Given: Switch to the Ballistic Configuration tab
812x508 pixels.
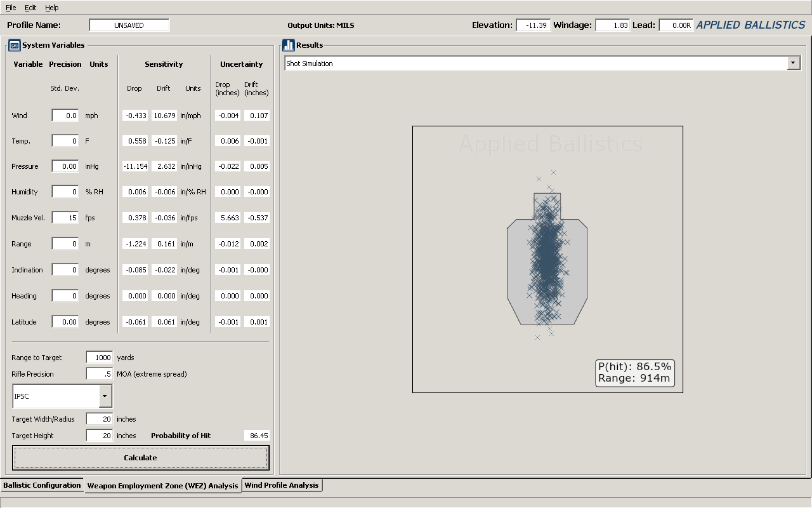Looking at the screenshot, I should tap(42, 485).
